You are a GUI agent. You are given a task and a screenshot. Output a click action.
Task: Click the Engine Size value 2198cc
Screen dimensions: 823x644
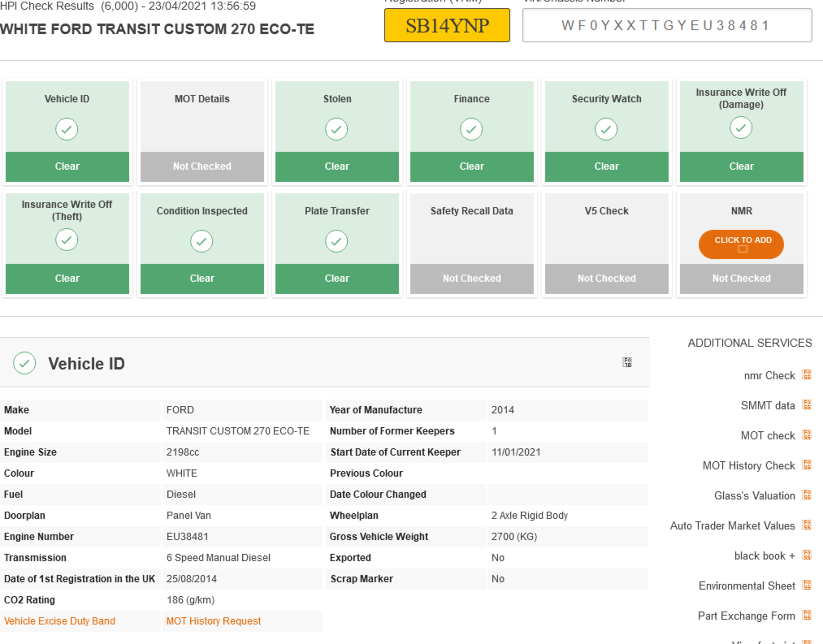[x=183, y=452]
